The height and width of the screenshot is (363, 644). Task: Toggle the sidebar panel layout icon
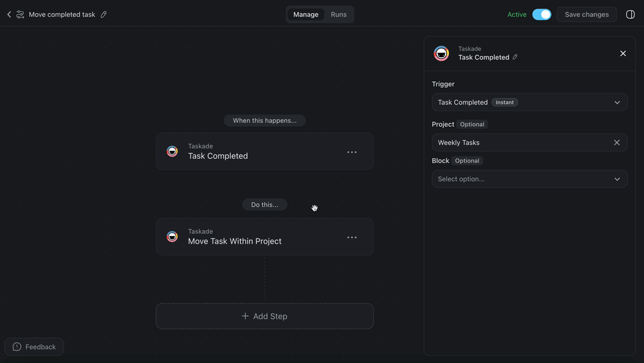pos(630,14)
